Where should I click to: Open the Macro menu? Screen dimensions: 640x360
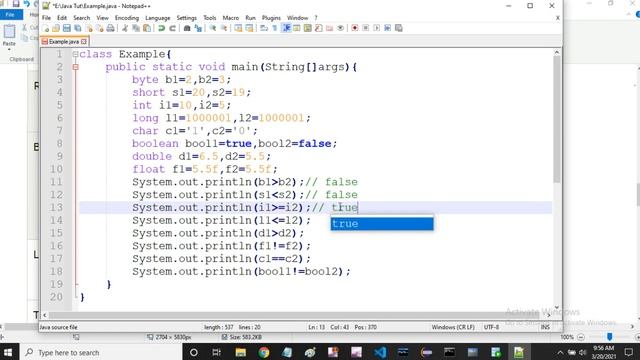(x=231, y=18)
